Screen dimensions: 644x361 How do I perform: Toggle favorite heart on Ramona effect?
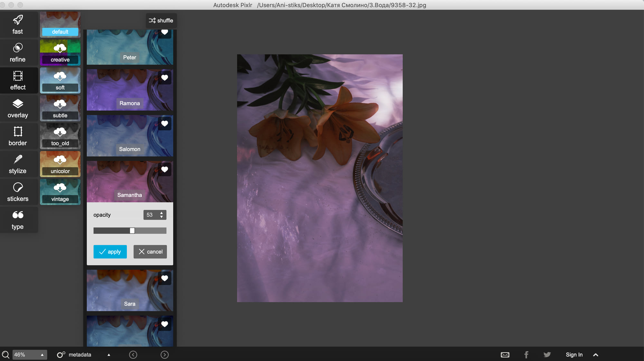[165, 78]
